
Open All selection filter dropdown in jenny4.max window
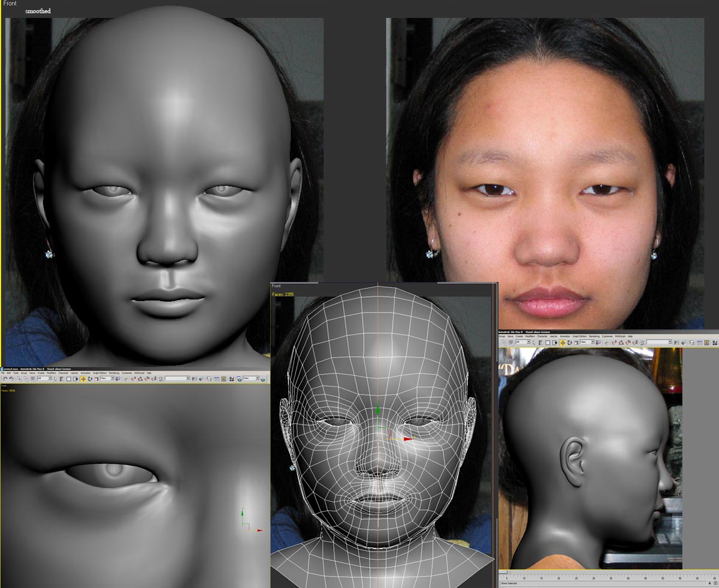(x=44, y=379)
